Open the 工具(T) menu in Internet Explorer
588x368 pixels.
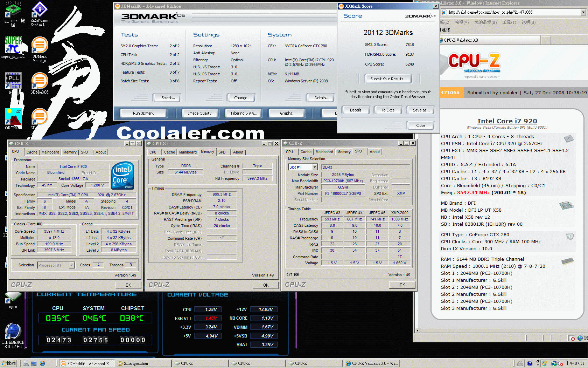509,22
